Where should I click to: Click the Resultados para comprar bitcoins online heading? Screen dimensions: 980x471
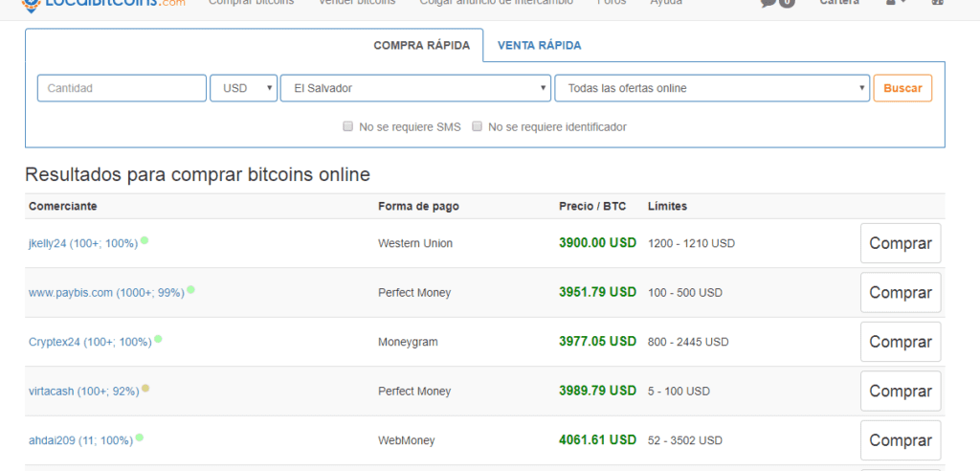197,175
